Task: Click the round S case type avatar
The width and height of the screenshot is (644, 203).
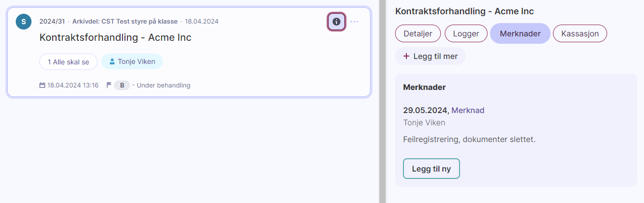Action: [24, 22]
